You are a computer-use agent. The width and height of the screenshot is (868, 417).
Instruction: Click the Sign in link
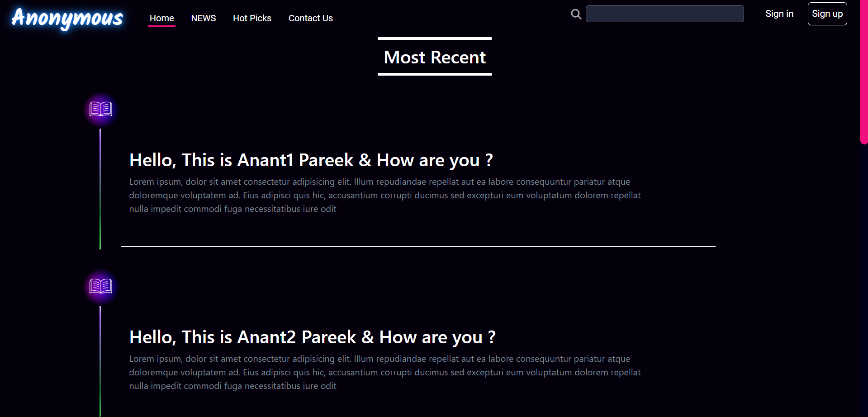click(779, 14)
